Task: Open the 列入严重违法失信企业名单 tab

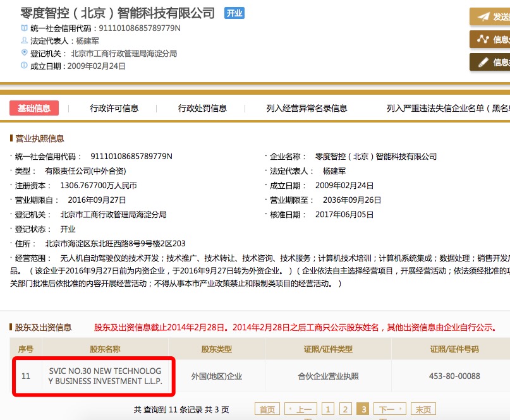Action: pos(448,108)
